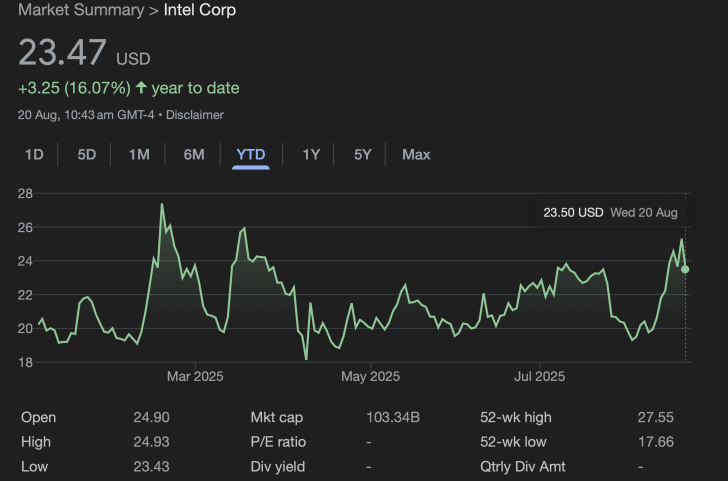Click the May 2025 axis label

point(370,376)
